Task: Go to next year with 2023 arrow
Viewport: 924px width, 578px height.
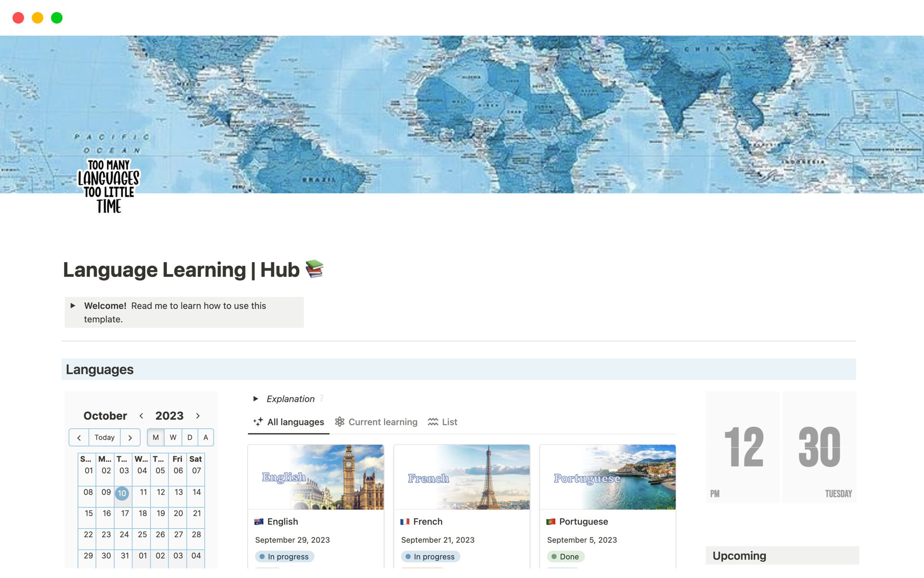Action: (198, 416)
